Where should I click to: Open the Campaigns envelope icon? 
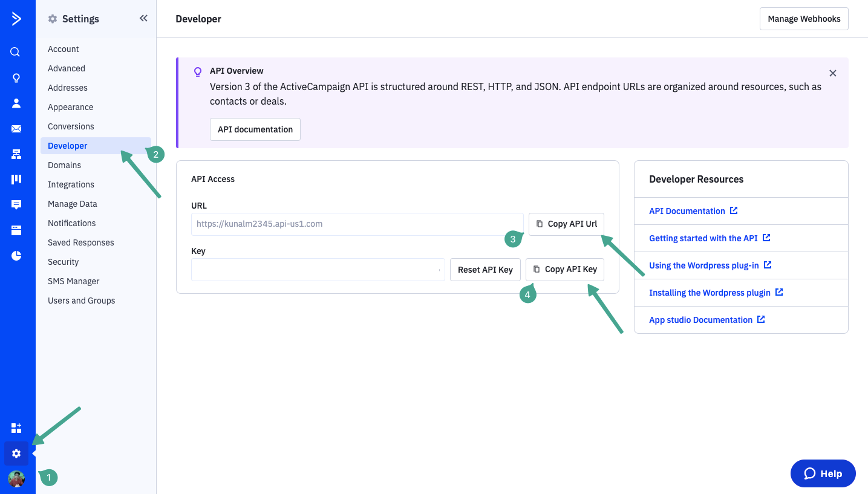[x=16, y=129]
